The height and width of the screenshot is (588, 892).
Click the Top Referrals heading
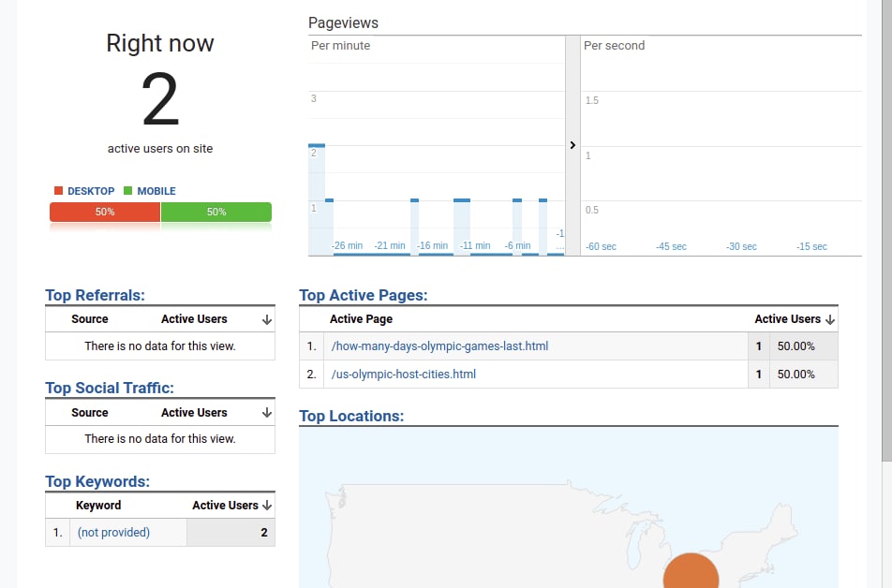point(95,295)
